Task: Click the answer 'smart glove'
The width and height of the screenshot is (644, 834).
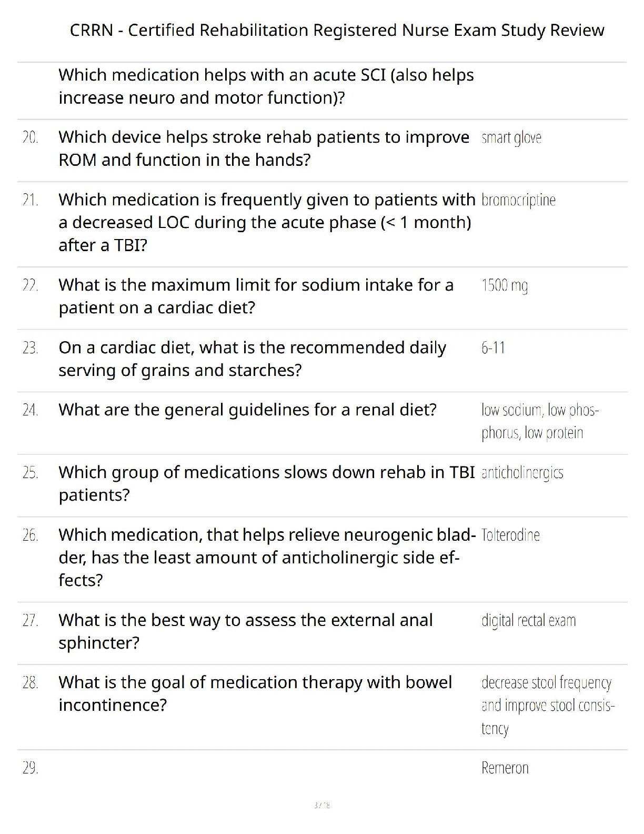Action: (x=511, y=137)
